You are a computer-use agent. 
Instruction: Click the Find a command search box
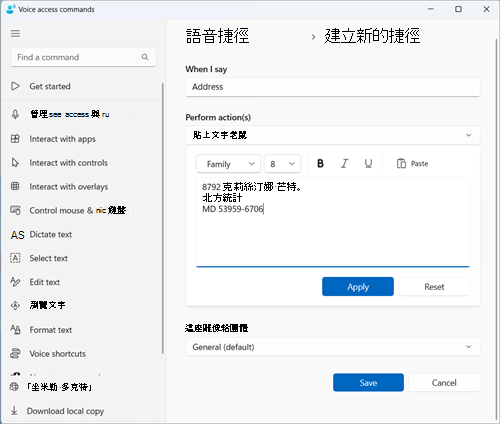(83, 57)
